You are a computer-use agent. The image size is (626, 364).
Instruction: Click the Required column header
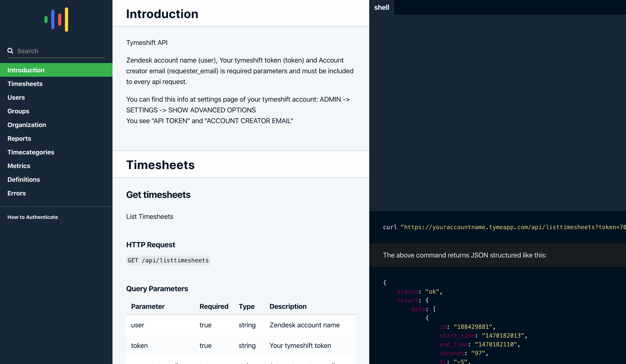214,306
